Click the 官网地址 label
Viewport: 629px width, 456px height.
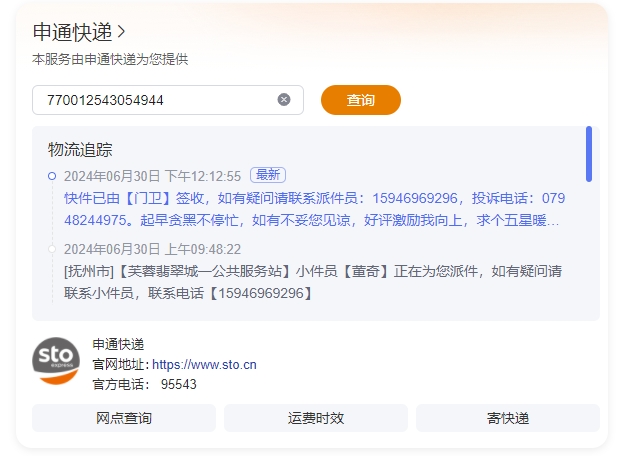(x=121, y=365)
